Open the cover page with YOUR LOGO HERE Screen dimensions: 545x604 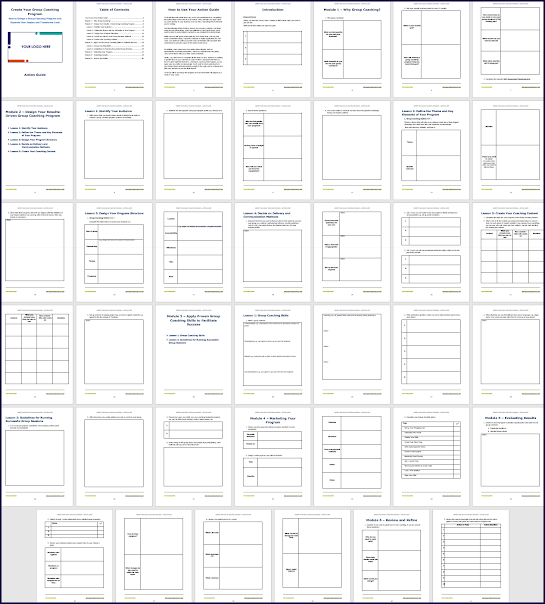tap(37, 49)
